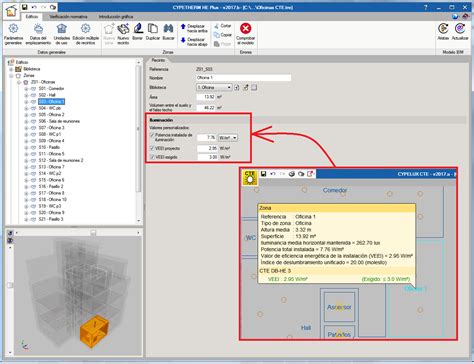Click the third icon beside Biblioteca dropdown

pyautogui.click(x=254, y=87)
